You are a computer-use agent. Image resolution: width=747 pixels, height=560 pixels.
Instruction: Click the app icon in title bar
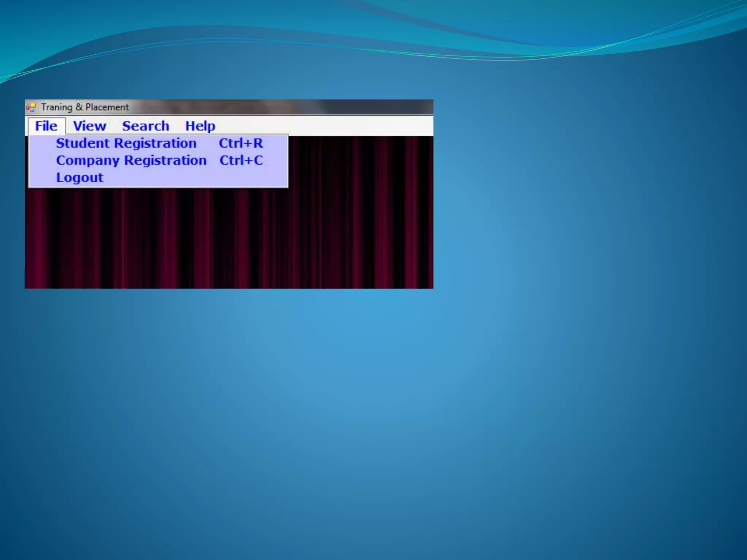click(31, 107)
